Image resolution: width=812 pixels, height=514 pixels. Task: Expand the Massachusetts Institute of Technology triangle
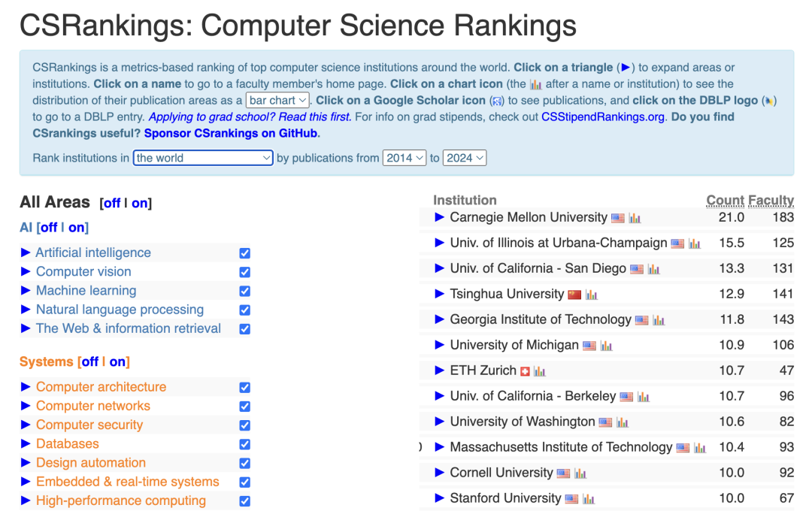click(440, 447)
